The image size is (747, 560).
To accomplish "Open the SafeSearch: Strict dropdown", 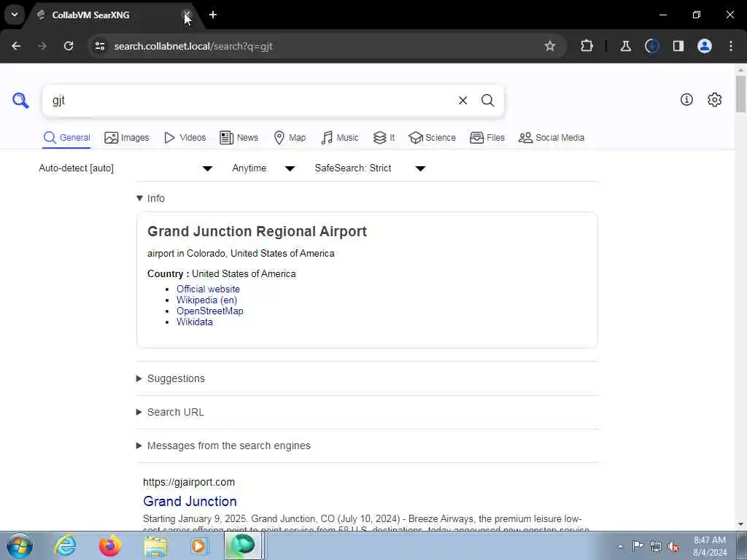I will (x=370, y=168).
